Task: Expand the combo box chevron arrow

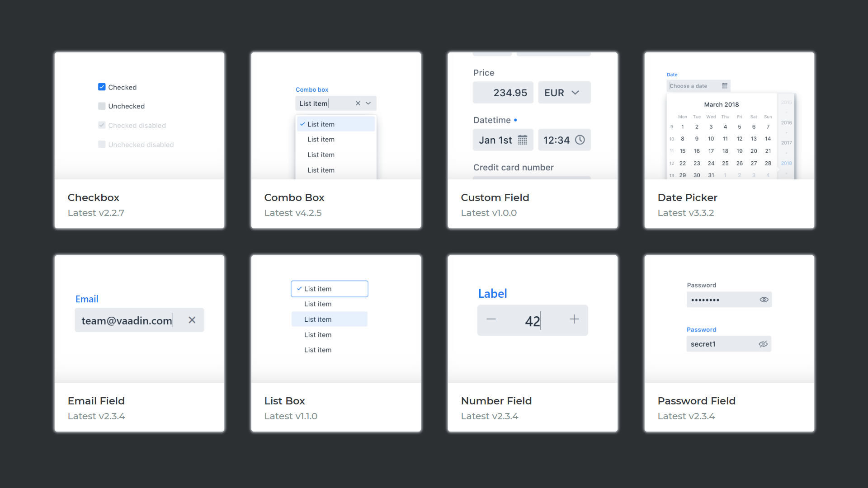Action: click(368, 103)
